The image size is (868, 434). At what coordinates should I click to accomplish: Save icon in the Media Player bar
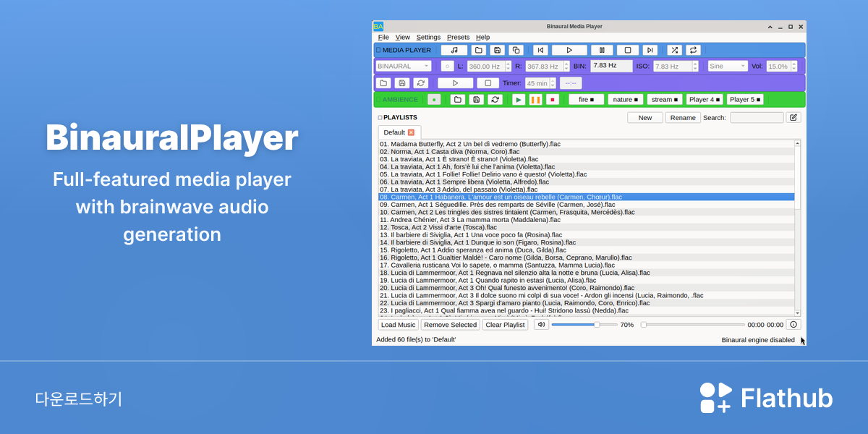(497, 50)
